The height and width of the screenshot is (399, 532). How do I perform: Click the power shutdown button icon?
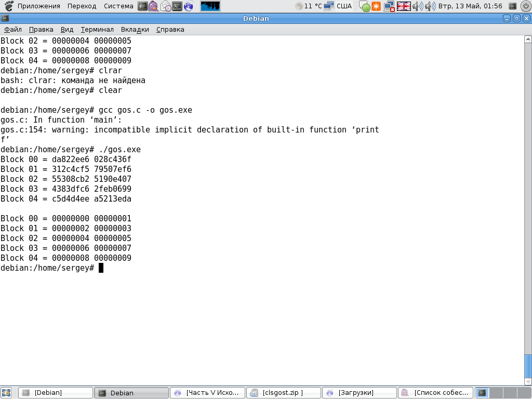pyautogui.click(x=526, y=6)
